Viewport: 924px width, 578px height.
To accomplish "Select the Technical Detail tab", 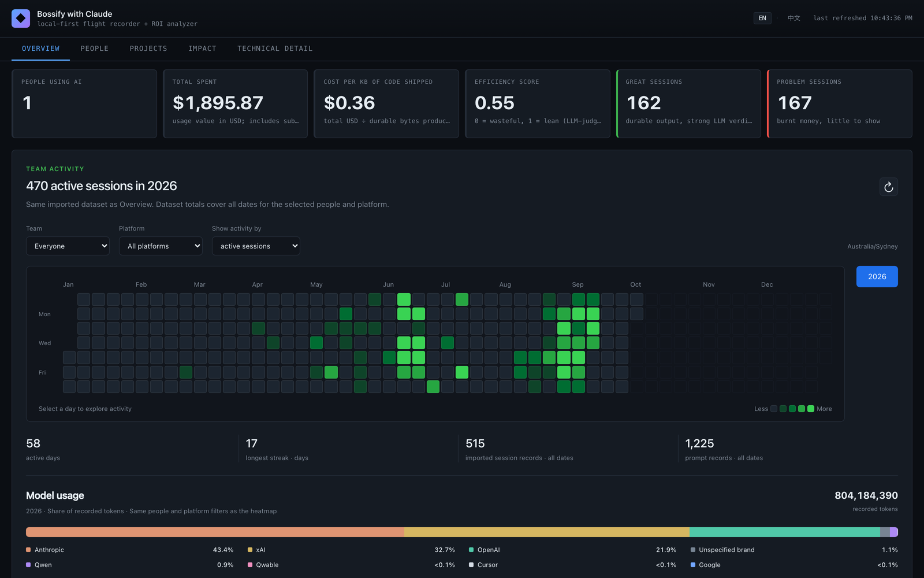I will pos(275,49).
